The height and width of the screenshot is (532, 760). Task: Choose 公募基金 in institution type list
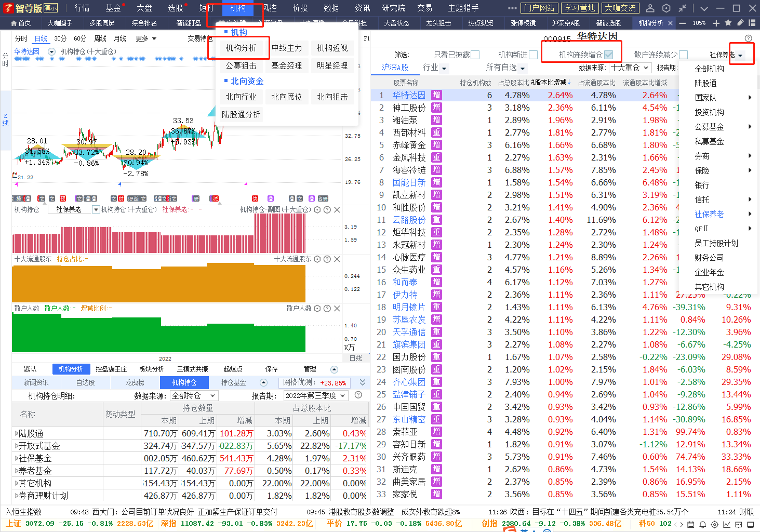709,127
